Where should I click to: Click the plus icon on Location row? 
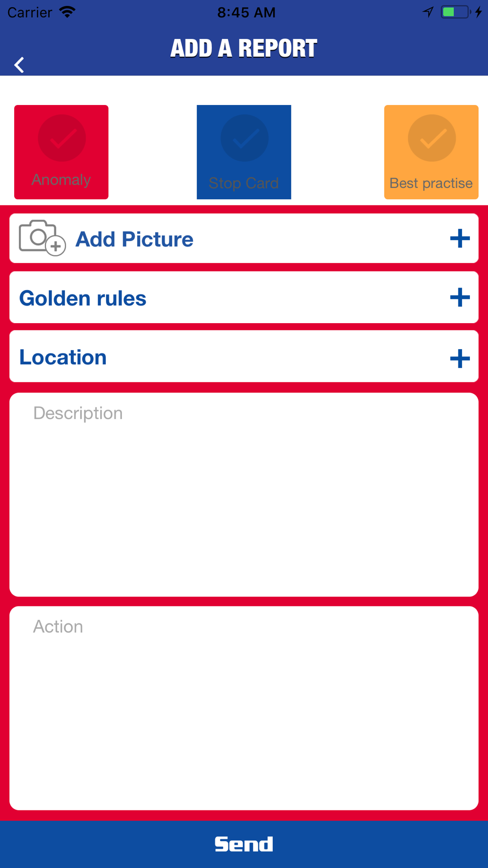(x=460, y=359)
